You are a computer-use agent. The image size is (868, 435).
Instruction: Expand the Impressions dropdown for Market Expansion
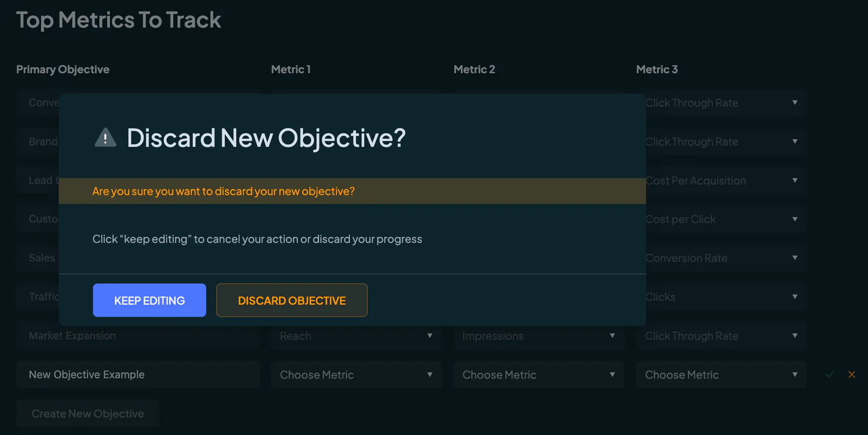[539, 336]
